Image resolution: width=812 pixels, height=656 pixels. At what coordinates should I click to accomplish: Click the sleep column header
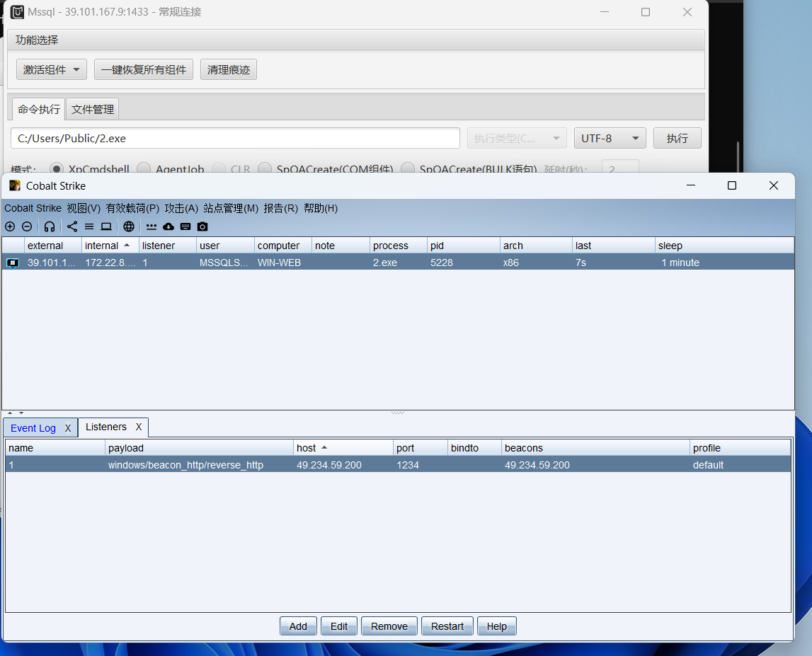click(724, 246)
